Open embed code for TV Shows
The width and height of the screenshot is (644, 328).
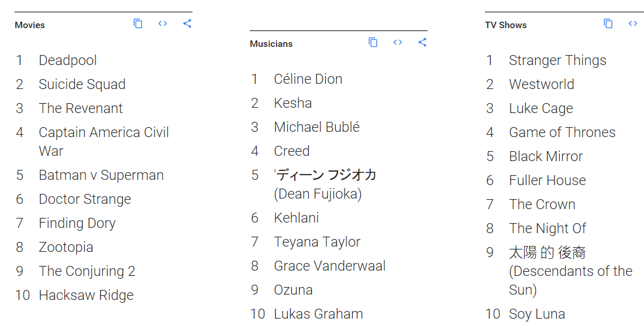pyautogui.click(x=633, y=24)
